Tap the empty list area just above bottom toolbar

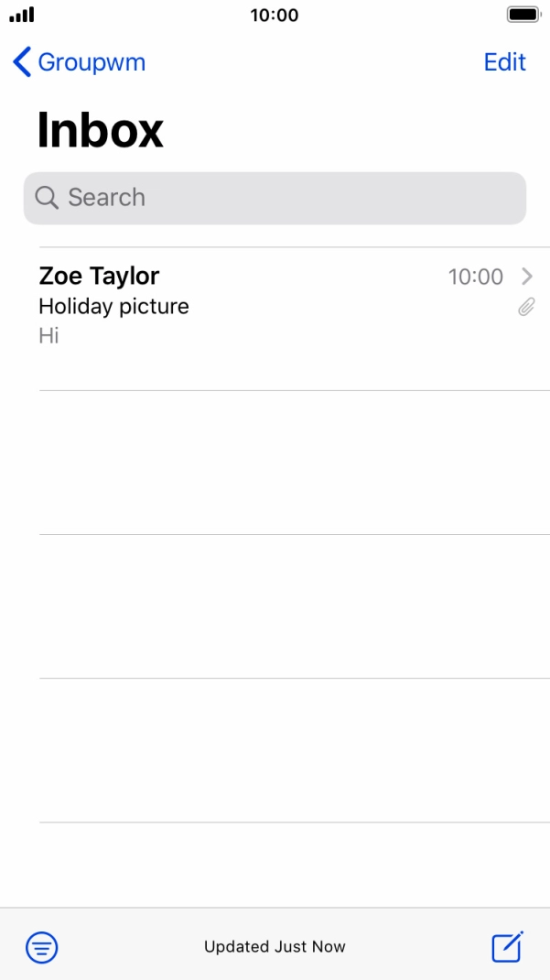point(293,866)
